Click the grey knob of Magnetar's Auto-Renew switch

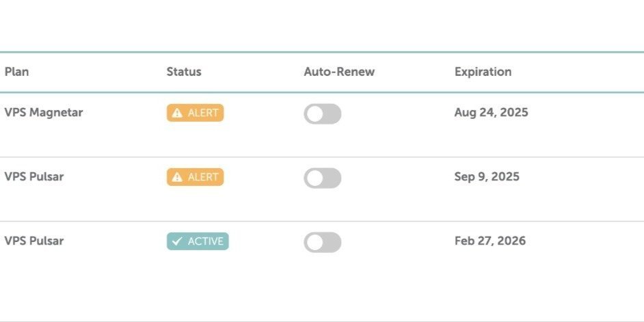click(314, 114)
